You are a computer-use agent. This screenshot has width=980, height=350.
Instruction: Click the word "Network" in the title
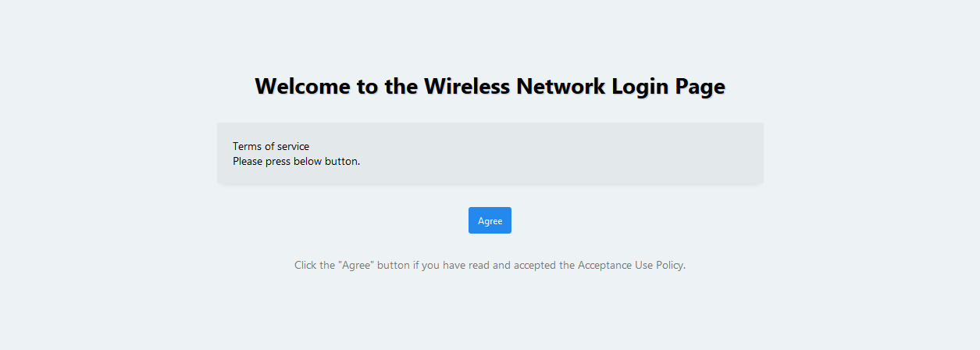(x=559, y=86)
